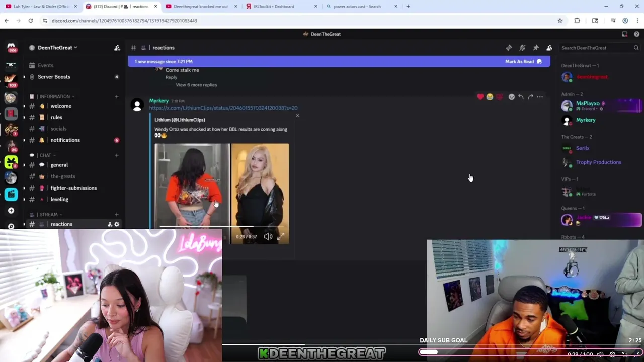This screenshot has height=362, width=644.
Task: Open the notifications channel
Action: point(65,140)
